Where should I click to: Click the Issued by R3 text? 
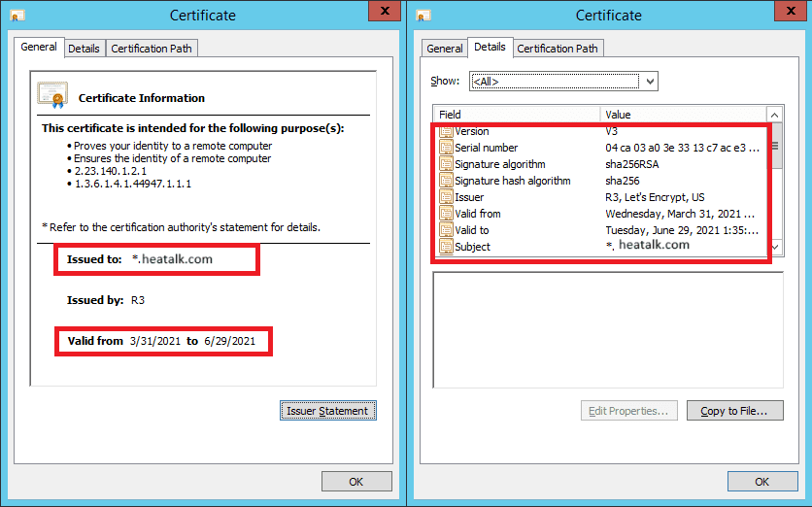[x=138, y=300]
